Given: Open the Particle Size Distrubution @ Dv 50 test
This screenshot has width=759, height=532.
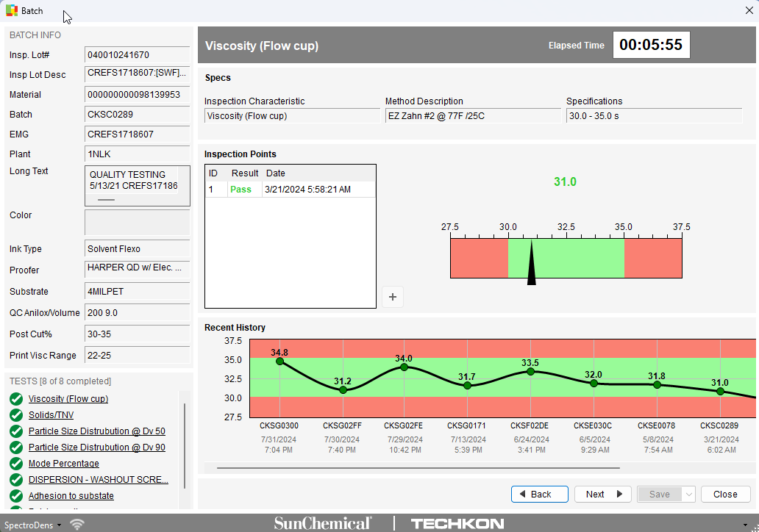Looking at the screenshot, I should click(x=96, y=431).
